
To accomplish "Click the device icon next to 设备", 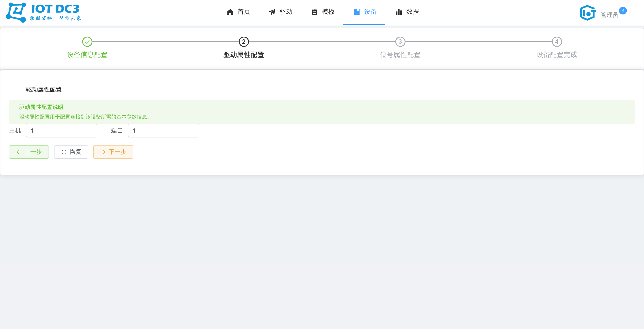I will click(356, 12).
